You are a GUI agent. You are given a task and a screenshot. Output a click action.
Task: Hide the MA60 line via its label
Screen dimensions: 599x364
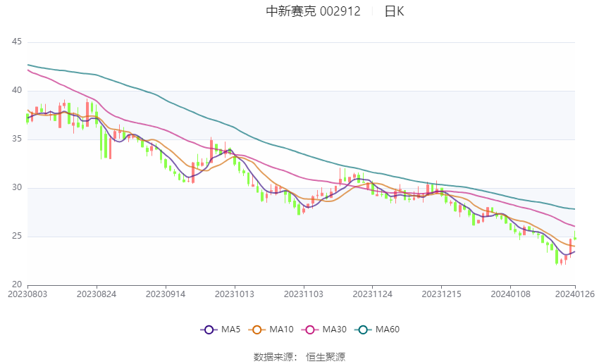388,330
